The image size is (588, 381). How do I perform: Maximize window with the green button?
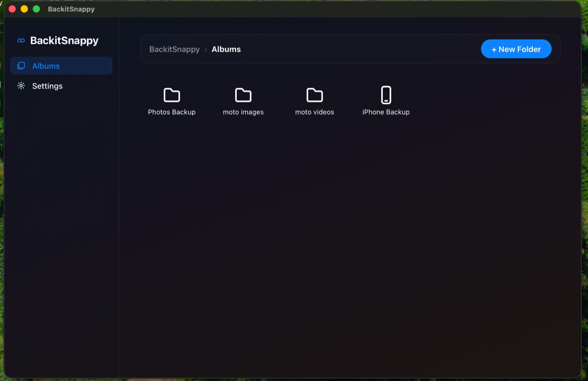36,9
